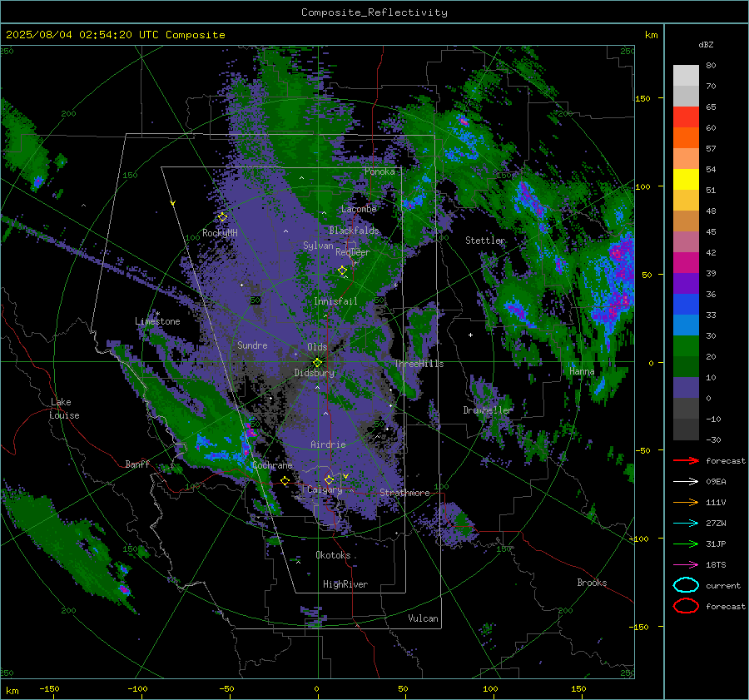Click the yellow diamond marker below RedDeer

(x=343, y=271)
